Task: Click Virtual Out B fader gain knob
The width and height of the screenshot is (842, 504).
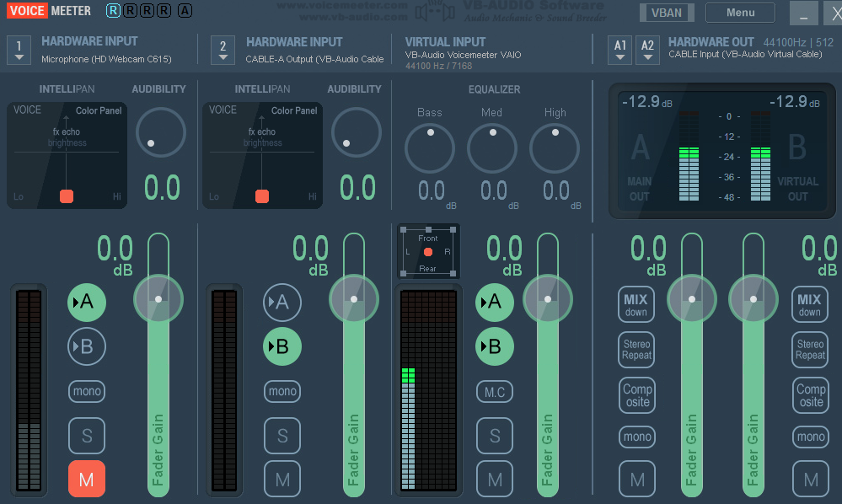Action: pos(754,299)
